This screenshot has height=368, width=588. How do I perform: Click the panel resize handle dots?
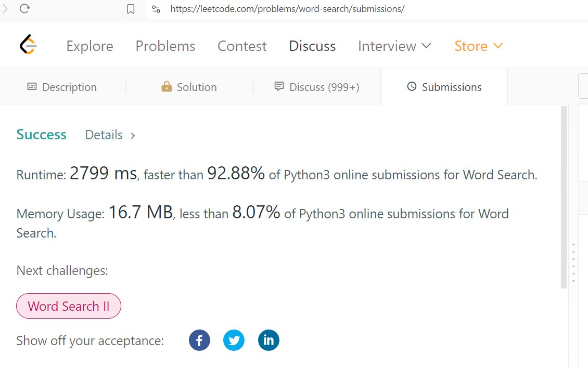(x=573, y=262)
